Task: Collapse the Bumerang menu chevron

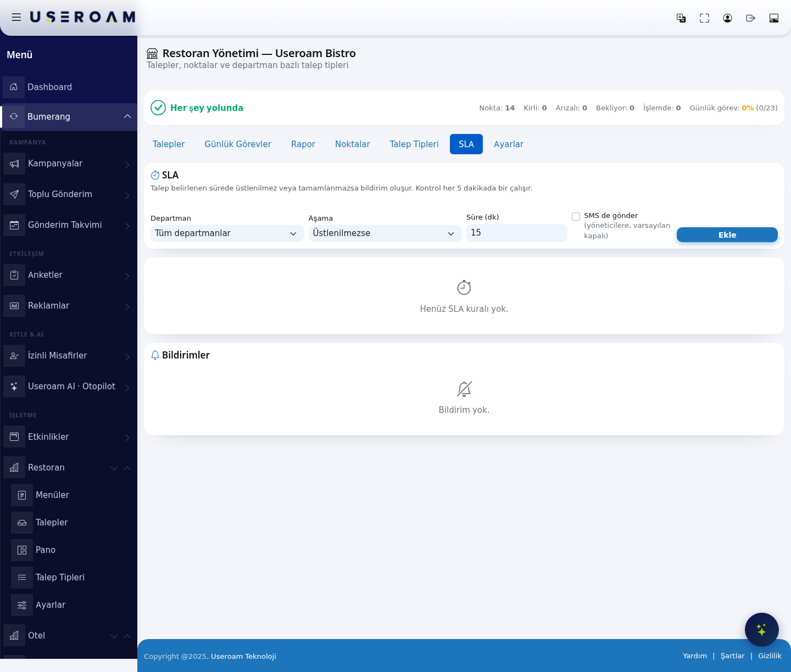Action: tap(127, 116)
